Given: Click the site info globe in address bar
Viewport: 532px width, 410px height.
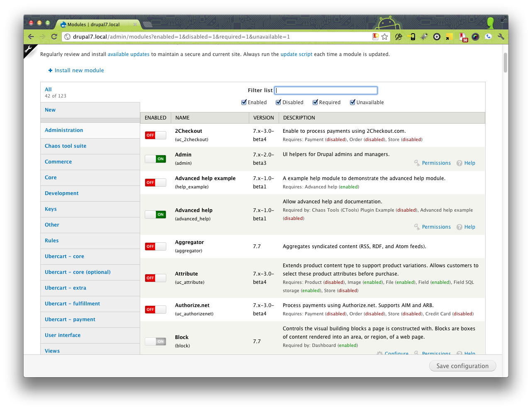Looking at the screenshot, I should (x=68, y=37).
